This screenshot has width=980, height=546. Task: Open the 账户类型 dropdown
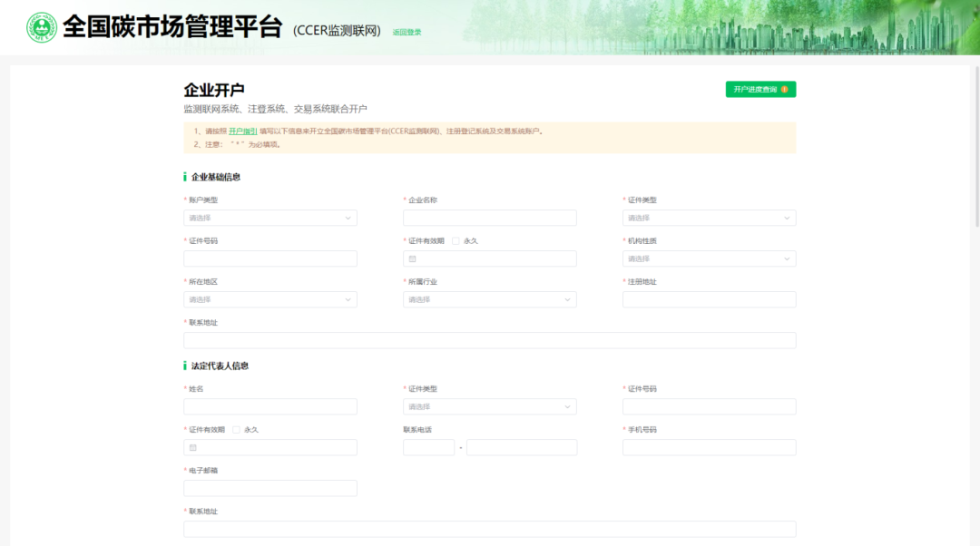269,218
